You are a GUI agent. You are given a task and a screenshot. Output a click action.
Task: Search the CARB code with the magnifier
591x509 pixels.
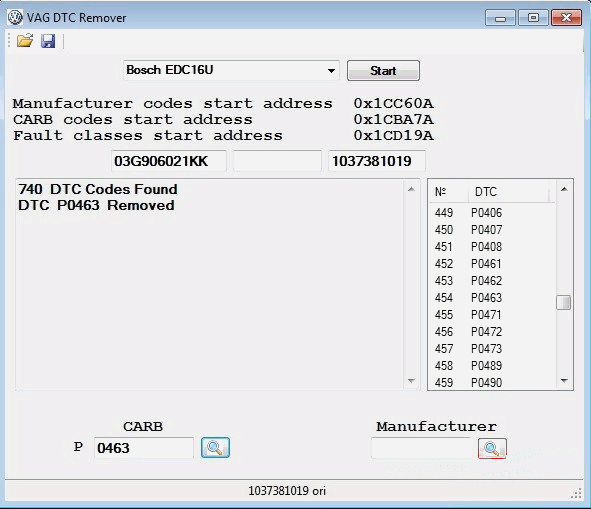(215, 448)
